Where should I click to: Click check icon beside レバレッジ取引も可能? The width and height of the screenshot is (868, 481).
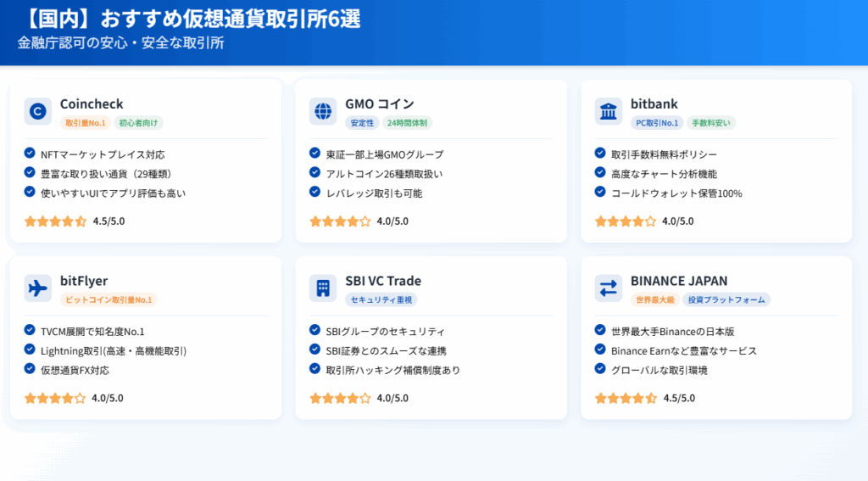pos(315,192)
